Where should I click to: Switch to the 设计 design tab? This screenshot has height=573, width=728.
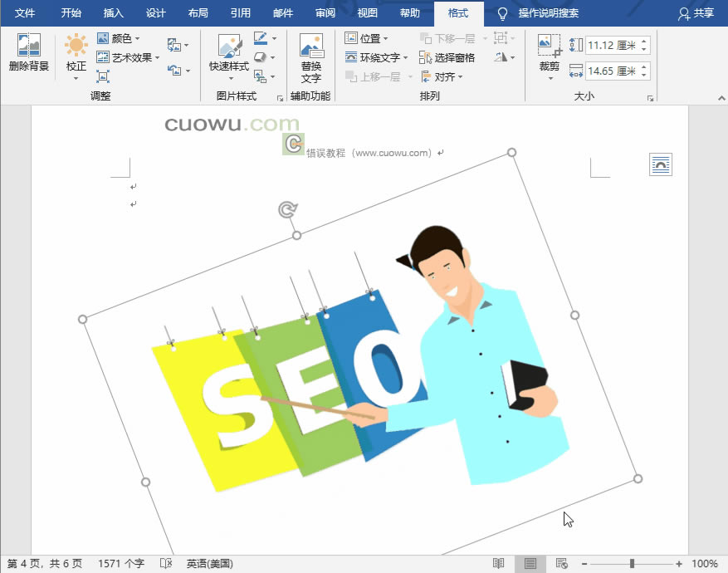click(155, 13)
